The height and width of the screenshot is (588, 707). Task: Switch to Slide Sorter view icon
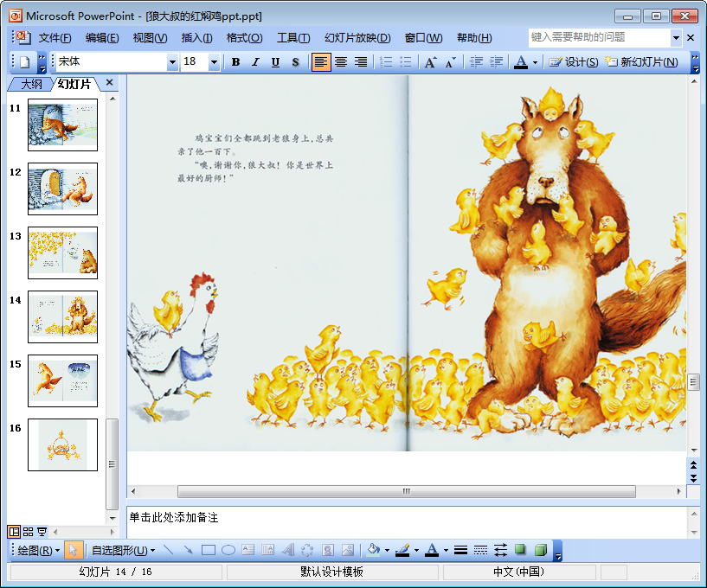click(x=28, y=532)
